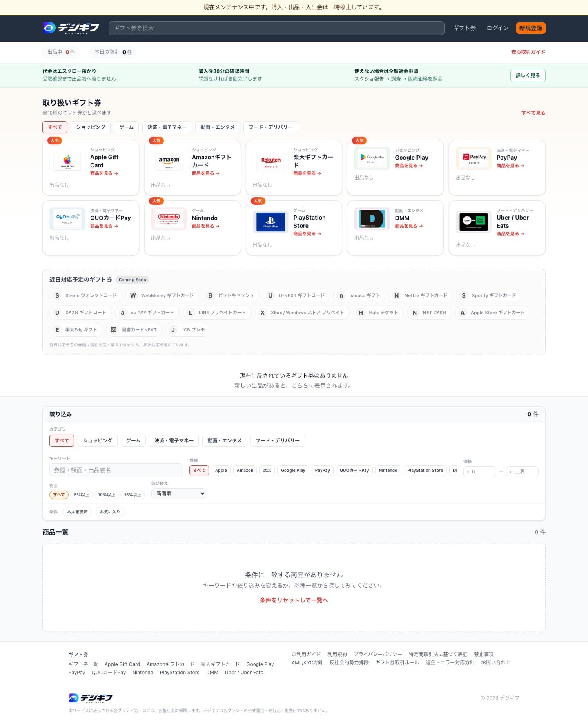The height and width of the screenshot is (724, 588).
Task: Filter listings by Google Play brand chip
Action: coord(293,471)
